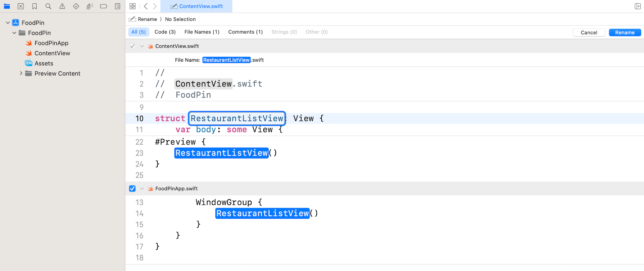This screenshot has width=644, height=271.
Task: Toggle the ContentView.swift rename checkbox
Action: click(132, 46)
